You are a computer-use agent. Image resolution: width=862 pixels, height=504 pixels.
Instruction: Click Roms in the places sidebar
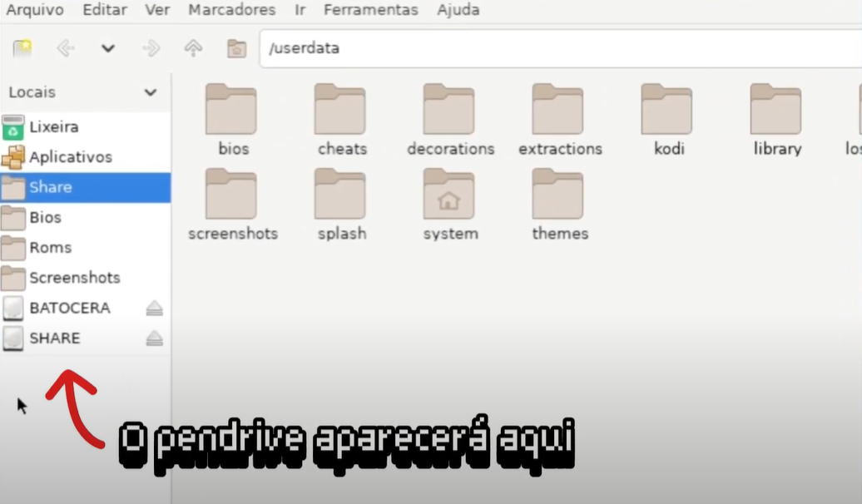pos(50,248)
